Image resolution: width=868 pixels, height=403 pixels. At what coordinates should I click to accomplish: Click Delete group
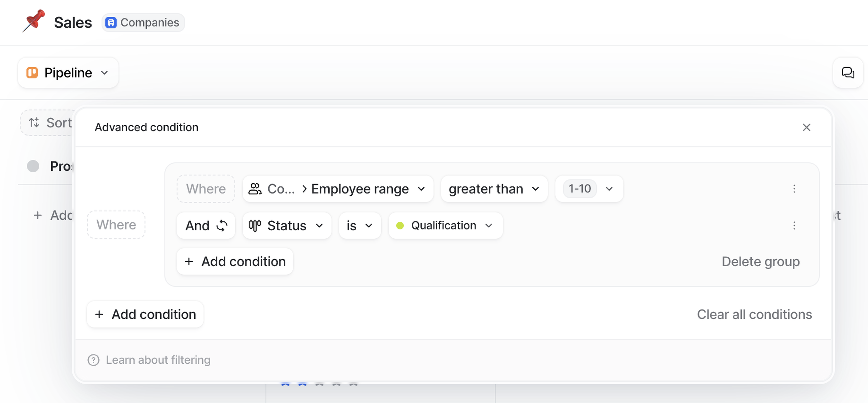[x=760, y=262]
